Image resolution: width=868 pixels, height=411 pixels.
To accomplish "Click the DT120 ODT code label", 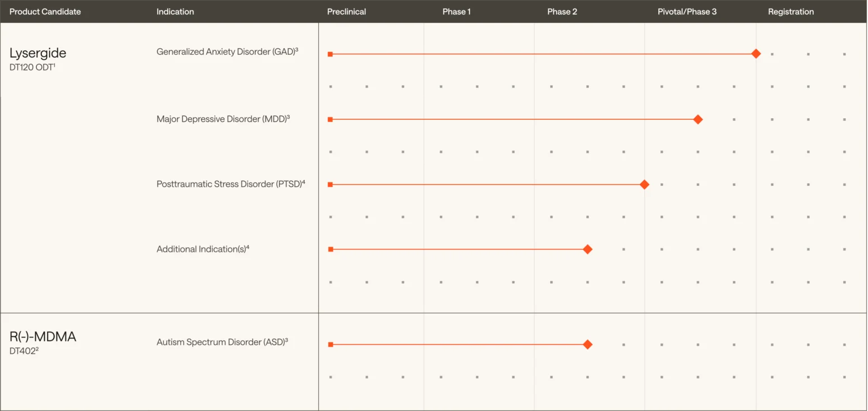I will pos(32,67).
